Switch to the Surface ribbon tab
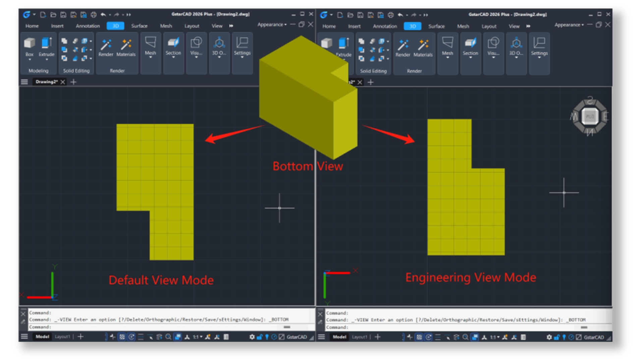Viewport: 644px width, 362px height. tap(140, 26)
